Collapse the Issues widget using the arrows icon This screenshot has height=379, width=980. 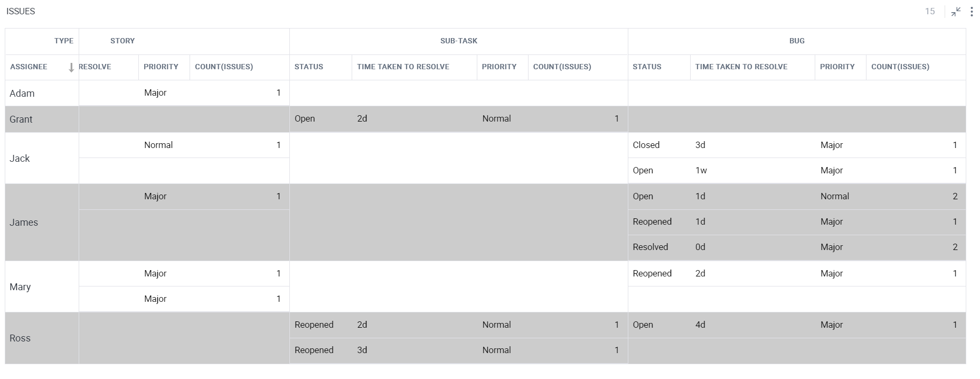[x=956, y=12]
